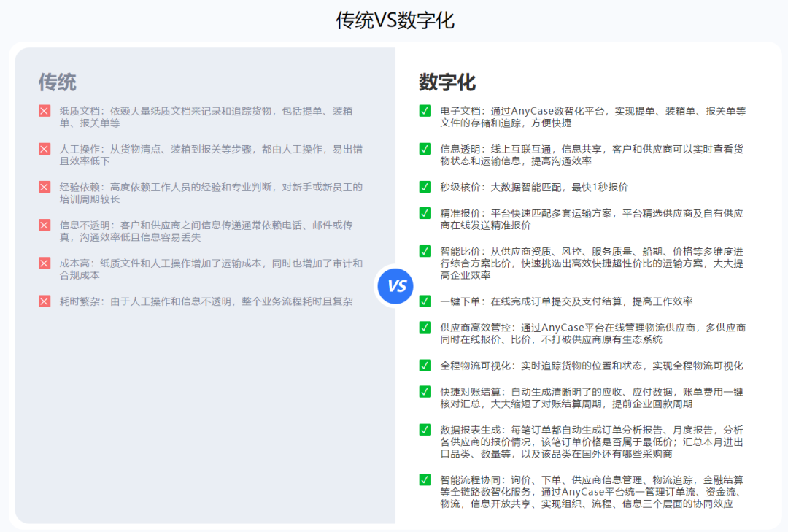Click the 快捷对账结算 item text
Image resolution: width=788 pixels, height=532 pixels.
592,398
